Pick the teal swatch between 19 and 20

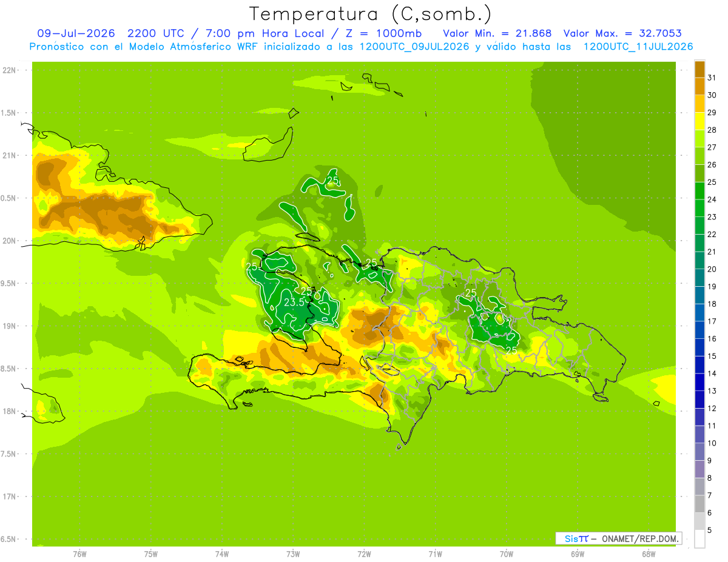(699, 278)
